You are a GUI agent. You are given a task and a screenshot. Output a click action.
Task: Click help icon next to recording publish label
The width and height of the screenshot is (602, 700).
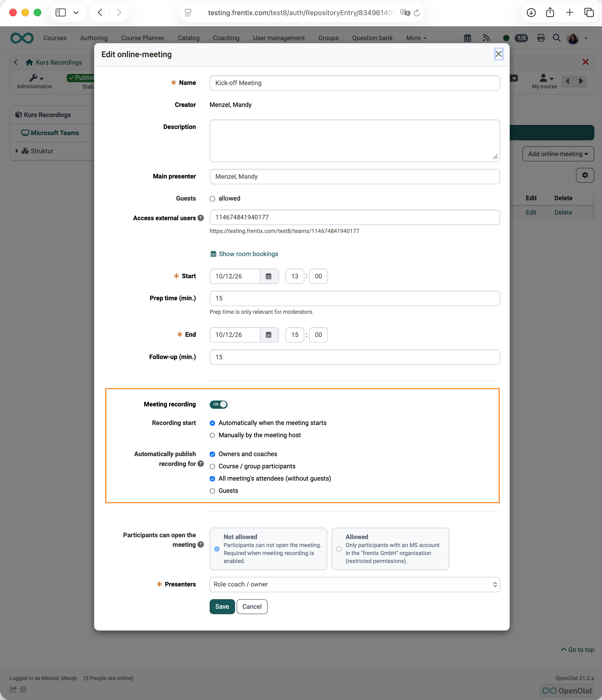[201, 464]
